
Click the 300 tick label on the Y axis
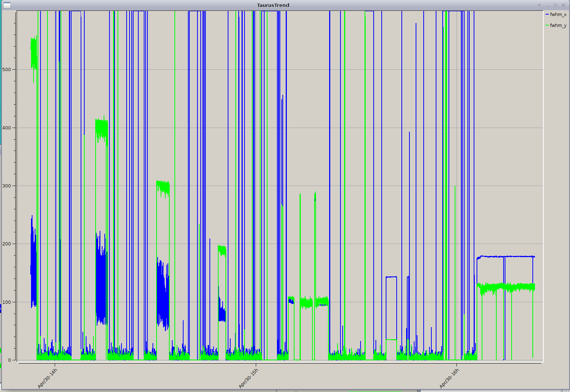7,186
